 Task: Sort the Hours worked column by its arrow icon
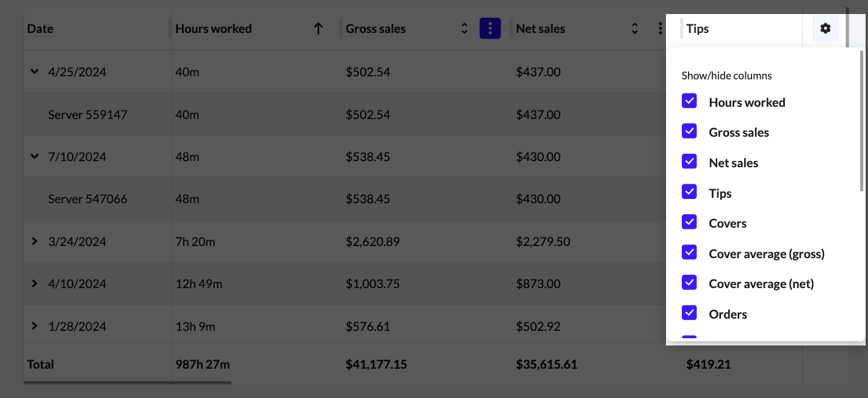coord(318,28)
